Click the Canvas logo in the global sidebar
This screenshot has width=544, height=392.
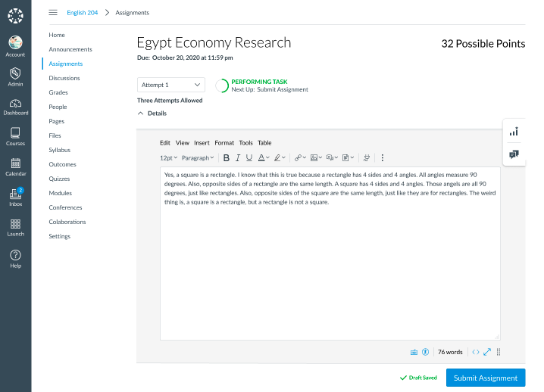click(x=15, y=16)
